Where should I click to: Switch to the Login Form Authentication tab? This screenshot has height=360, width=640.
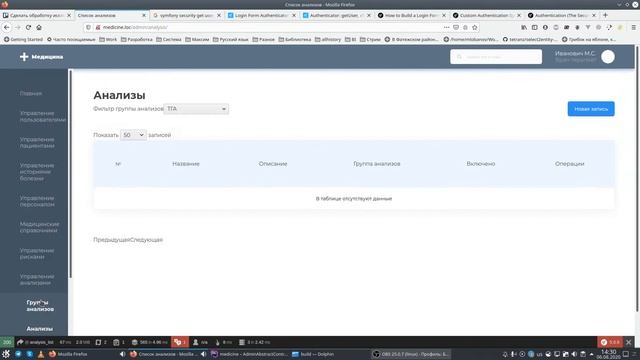[261, 15]
